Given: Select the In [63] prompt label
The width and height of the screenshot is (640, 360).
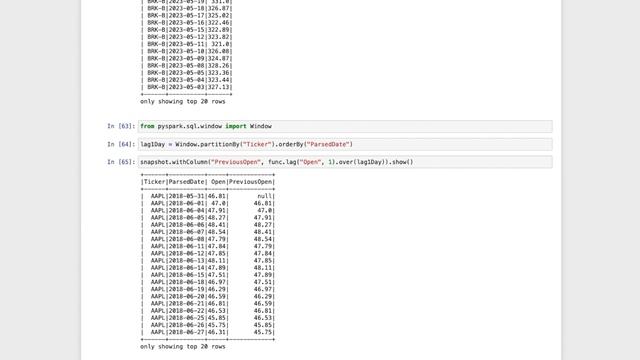Looking at the screenshot, I should (x=121, y=126).
